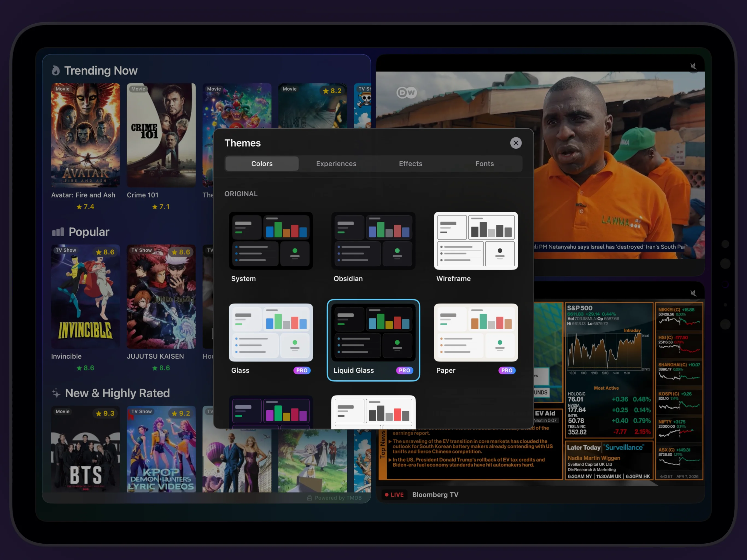The image size is (747, 560).
Task: Open the Crime 101 movie poster
Action: click(161, 135)
